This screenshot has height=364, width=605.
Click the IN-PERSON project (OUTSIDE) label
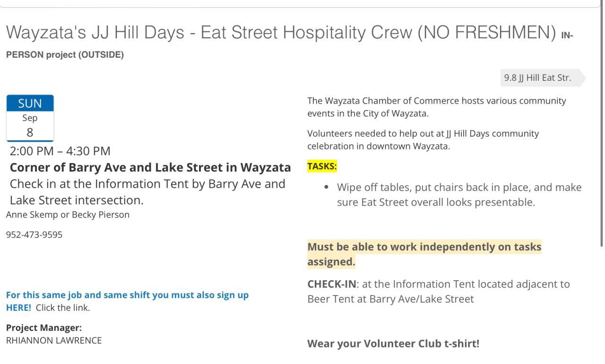[x=65, y=55]
